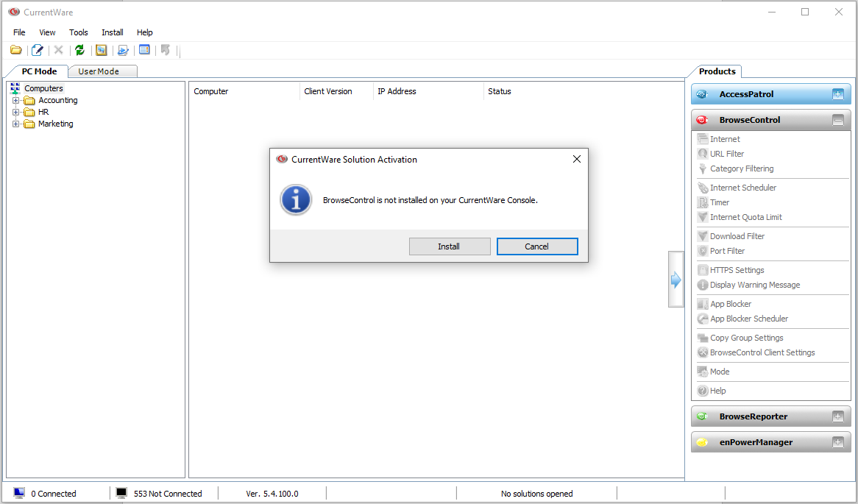Expand the enPowerManager panel with plus
The height and width of the screenshot is (504, 858).
click(x=837, y=442)
